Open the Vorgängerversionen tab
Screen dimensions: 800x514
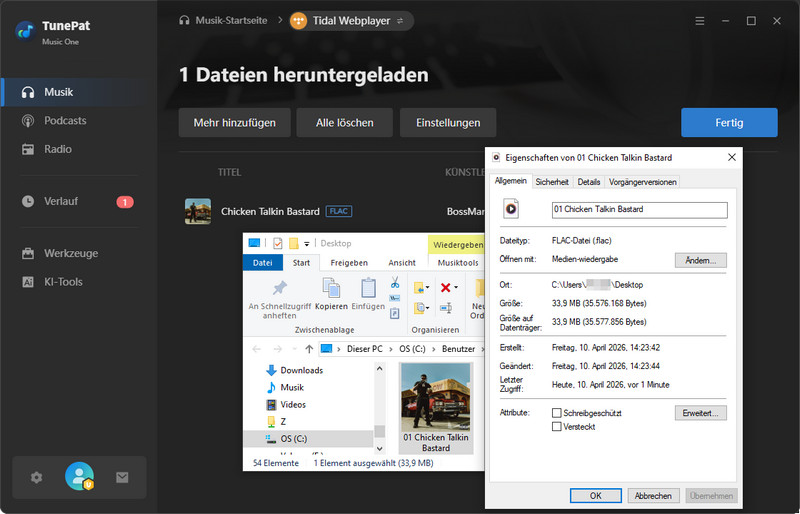point(643,182)
